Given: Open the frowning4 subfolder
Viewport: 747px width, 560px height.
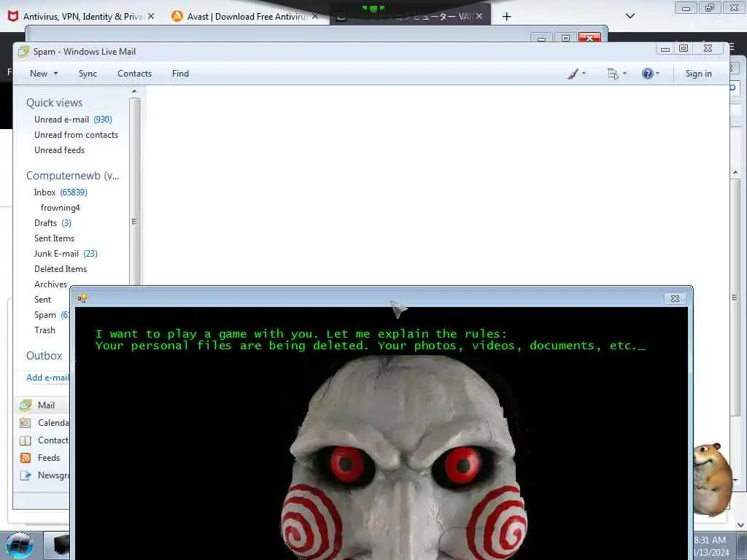Looking at the screenshot, I should [x=60, y=208].
